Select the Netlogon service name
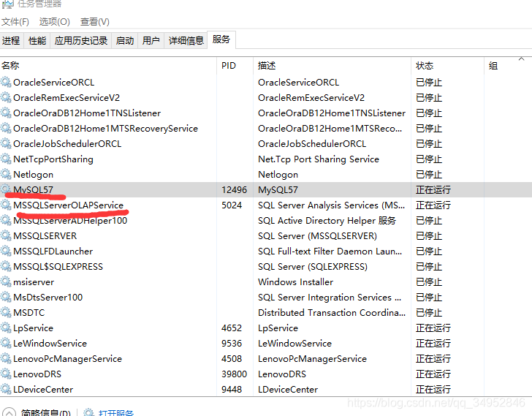This screenshot has width=532, height=416. [x=34, y=175]
